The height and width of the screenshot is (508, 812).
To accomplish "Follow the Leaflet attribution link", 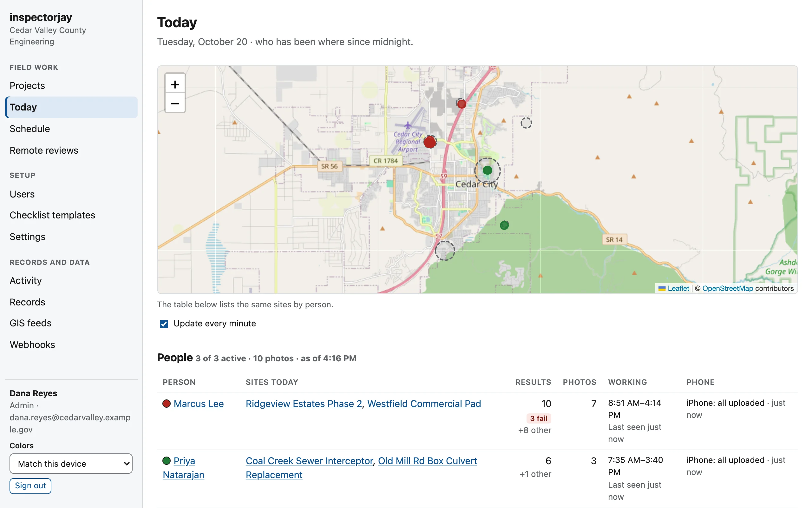I will tap(678, 288).
